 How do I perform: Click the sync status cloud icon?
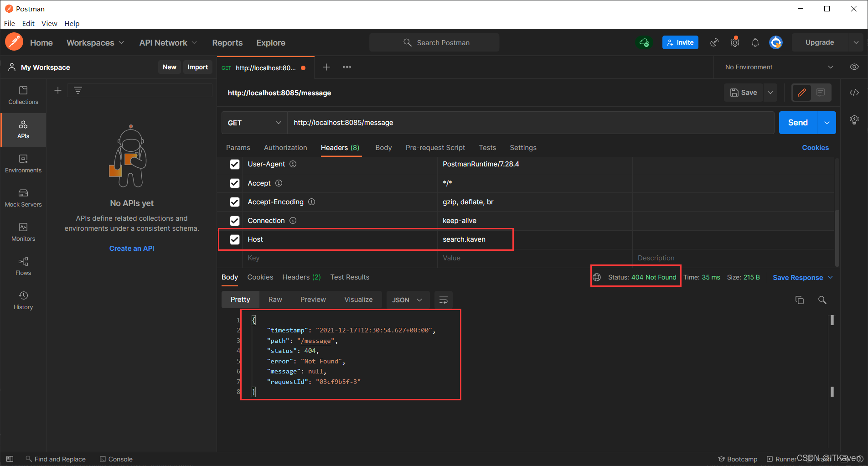tap(644, 42)
